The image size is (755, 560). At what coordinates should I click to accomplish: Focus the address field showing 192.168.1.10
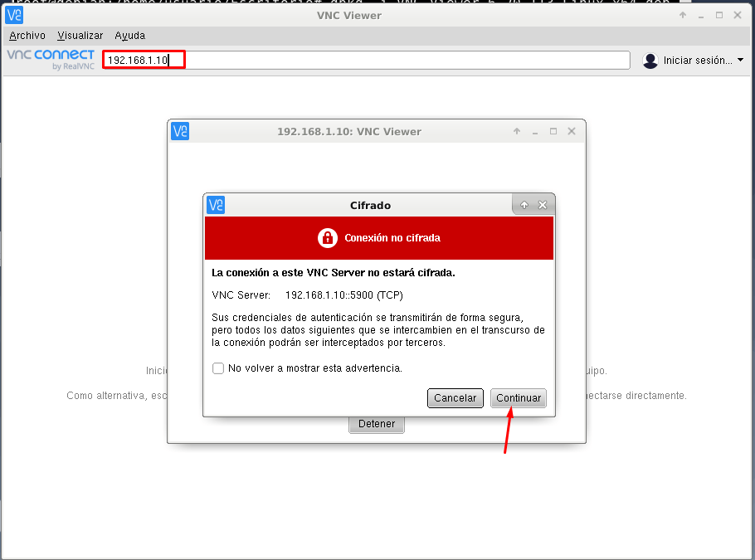(365, 61)
